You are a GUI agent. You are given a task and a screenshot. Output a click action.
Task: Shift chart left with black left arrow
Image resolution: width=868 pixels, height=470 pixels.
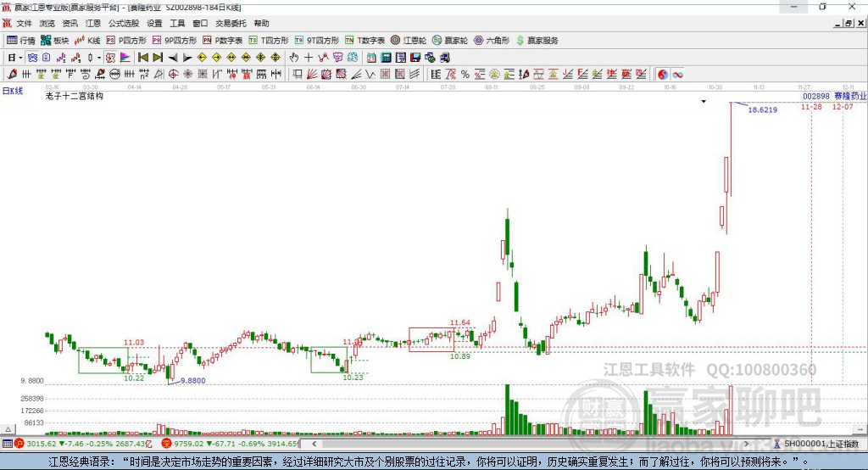(x=173, y=58)
